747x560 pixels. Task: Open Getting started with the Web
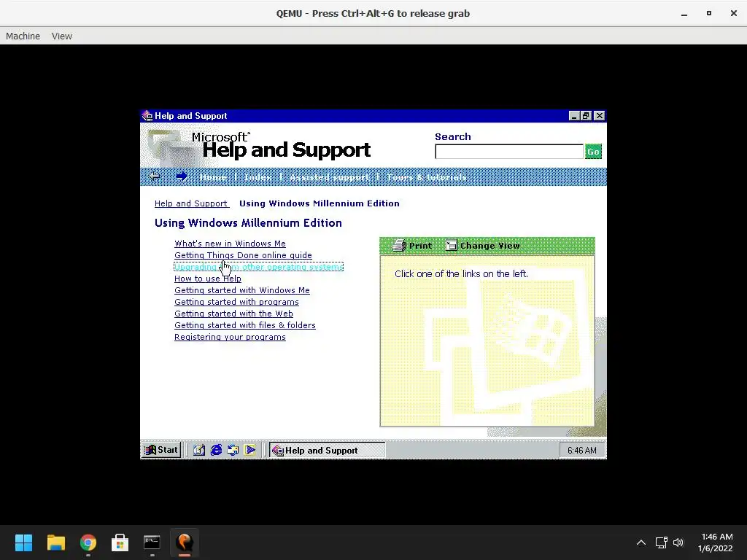[233, 314]
